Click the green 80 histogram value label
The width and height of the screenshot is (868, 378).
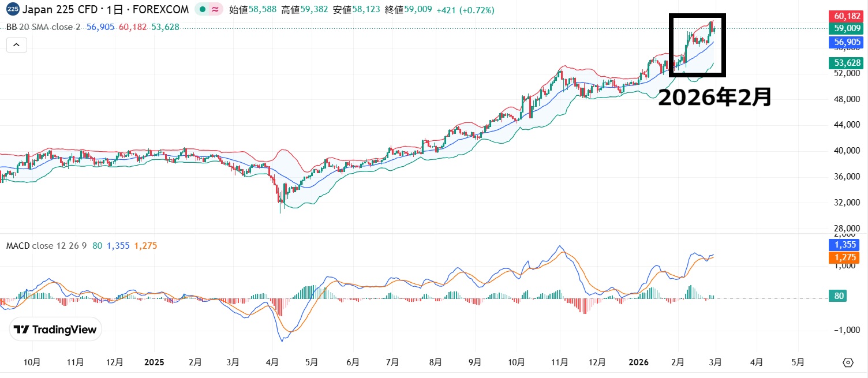pyautogui.click(x=840, y=296)
